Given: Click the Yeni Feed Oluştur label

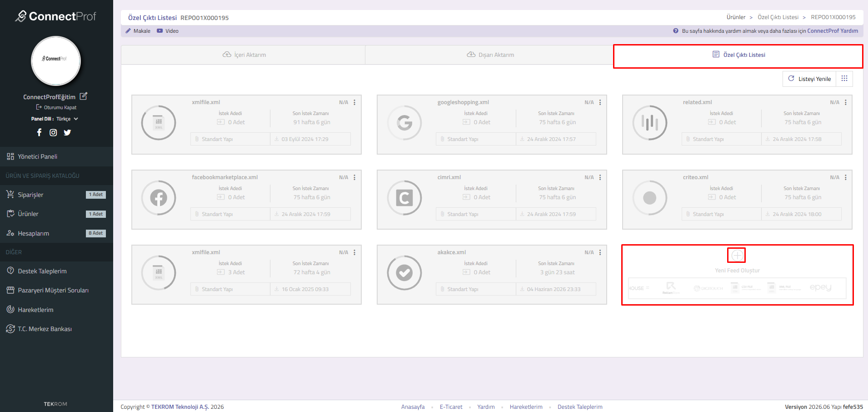Looking at the screenshot, I should coord(737,271).
